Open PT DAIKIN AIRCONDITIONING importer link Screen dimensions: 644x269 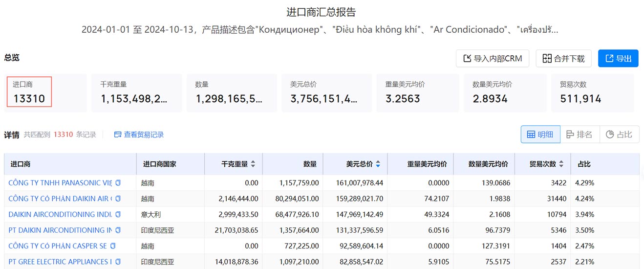point(60,230)
